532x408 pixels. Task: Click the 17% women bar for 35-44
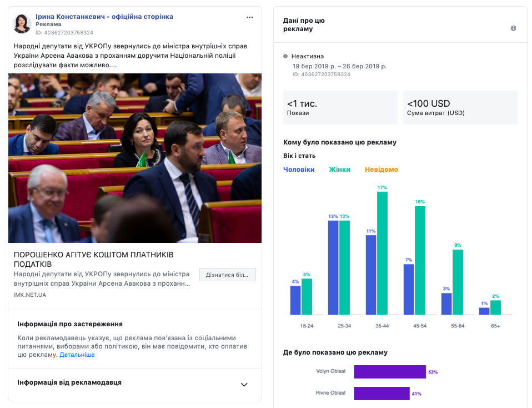click(382, 253)
